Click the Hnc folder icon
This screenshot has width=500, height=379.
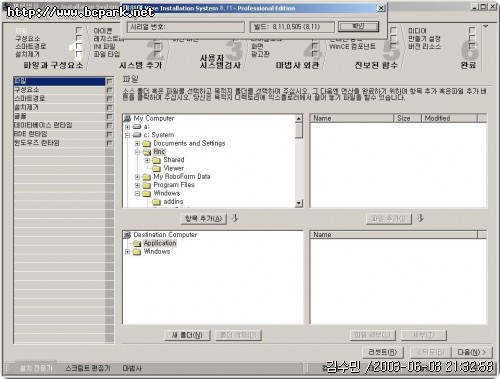[x=147, y=152]
